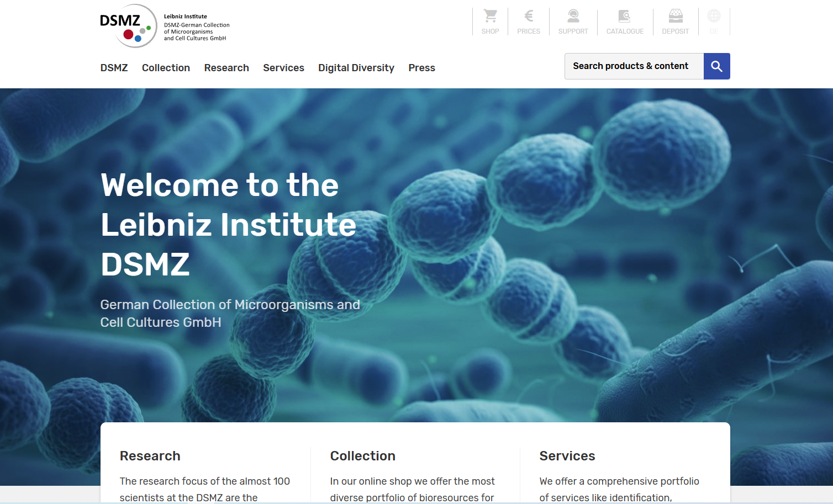Open the Catalogue icon
Screen dimensions: 833x504
[x=625, y=17]
